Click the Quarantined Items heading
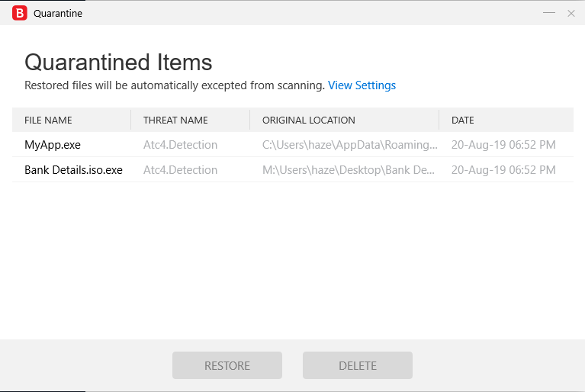This screenshot has height=392, width=585. (x=118, y=62)
